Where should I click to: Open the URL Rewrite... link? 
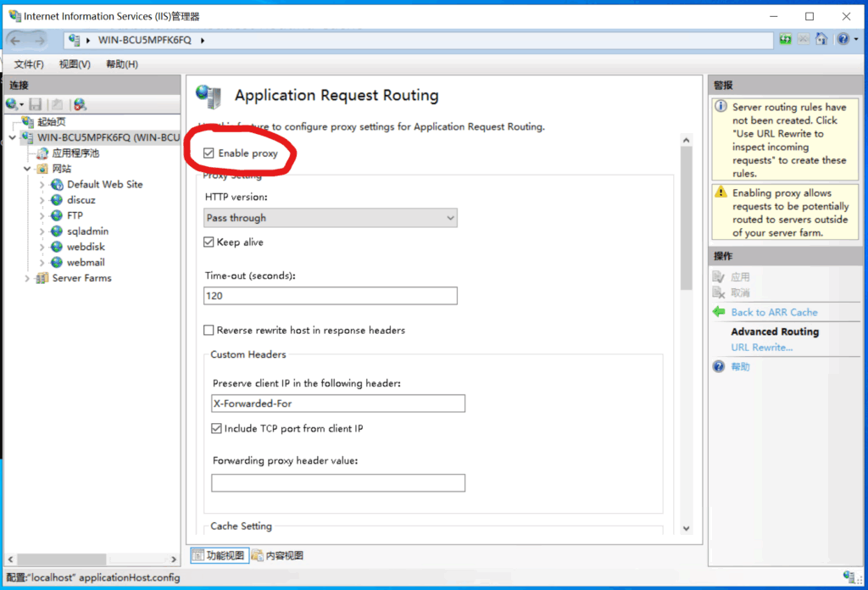(x=762, y=347)
